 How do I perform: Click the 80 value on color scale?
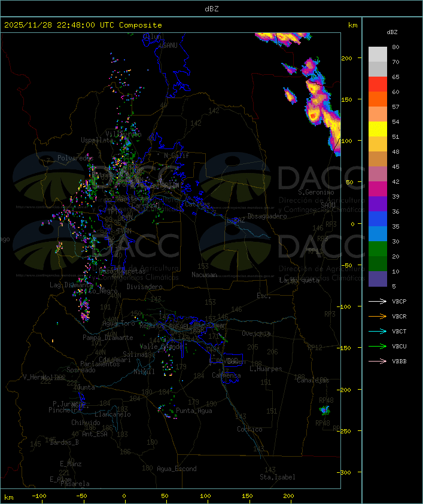coord(395,47)
